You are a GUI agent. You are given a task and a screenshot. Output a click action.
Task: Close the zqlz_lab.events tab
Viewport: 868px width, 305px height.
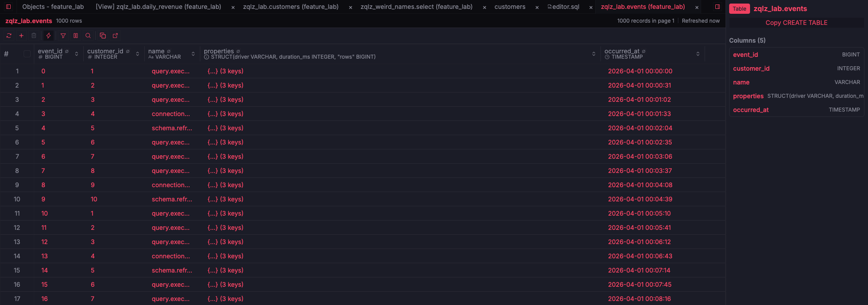click(697, 7)
